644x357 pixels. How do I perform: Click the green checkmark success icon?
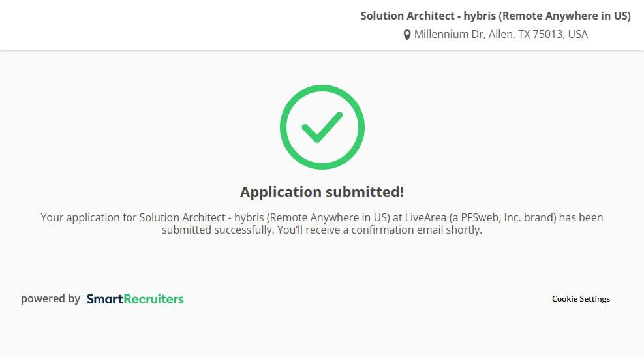tap(322, 127)
